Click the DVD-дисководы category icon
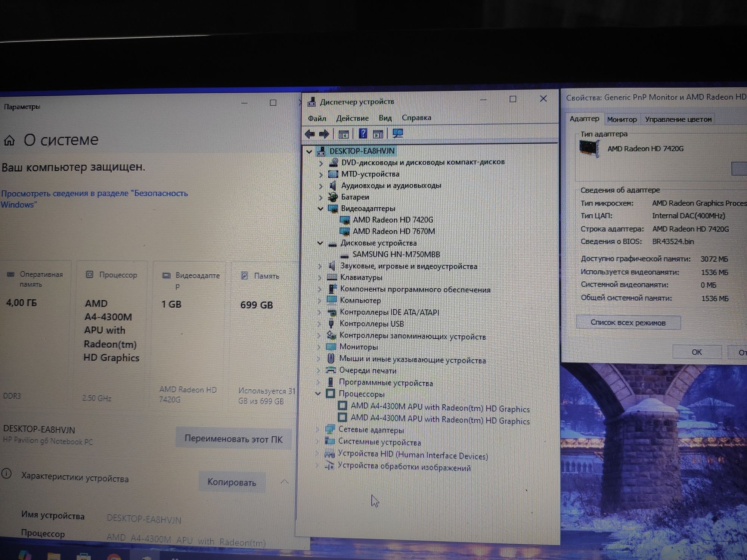The width and height of the screenshot is (747, 560). pos(333,162)
